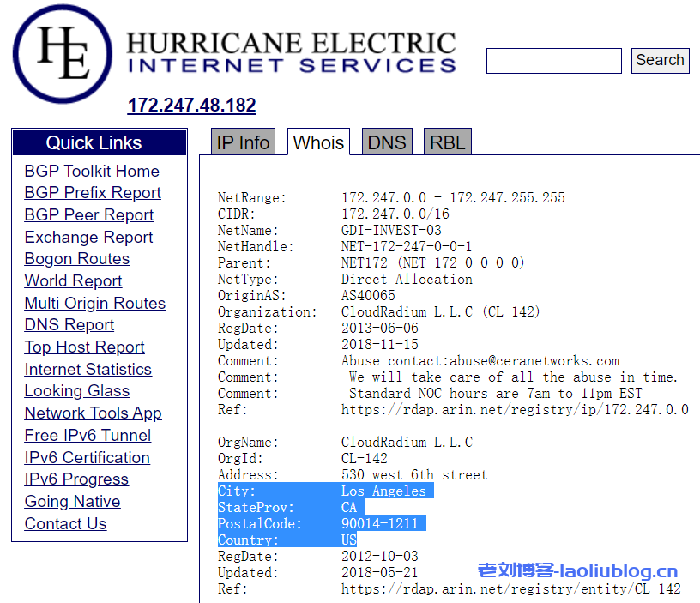Open the BGP Peer Report link

pos(89,215)
